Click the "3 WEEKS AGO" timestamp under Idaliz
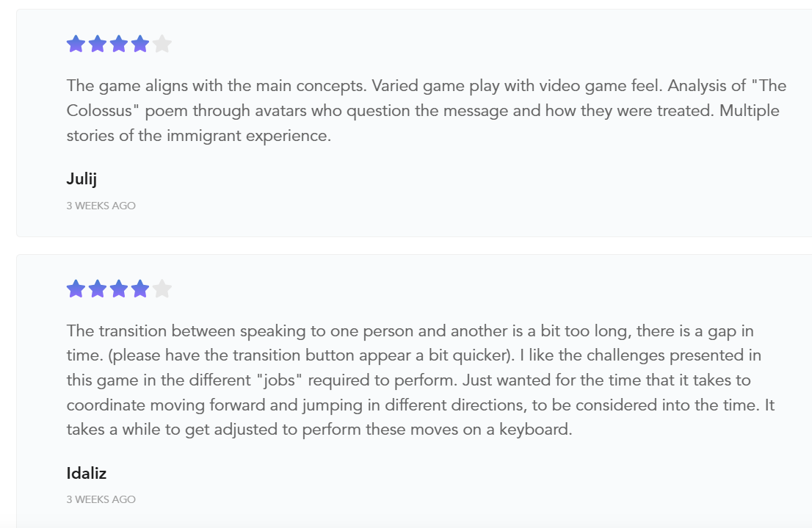812x528 pixels. [101, 499]
